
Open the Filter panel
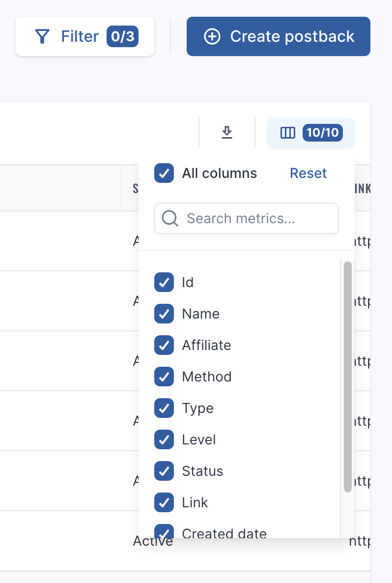(x=84, y=36)
